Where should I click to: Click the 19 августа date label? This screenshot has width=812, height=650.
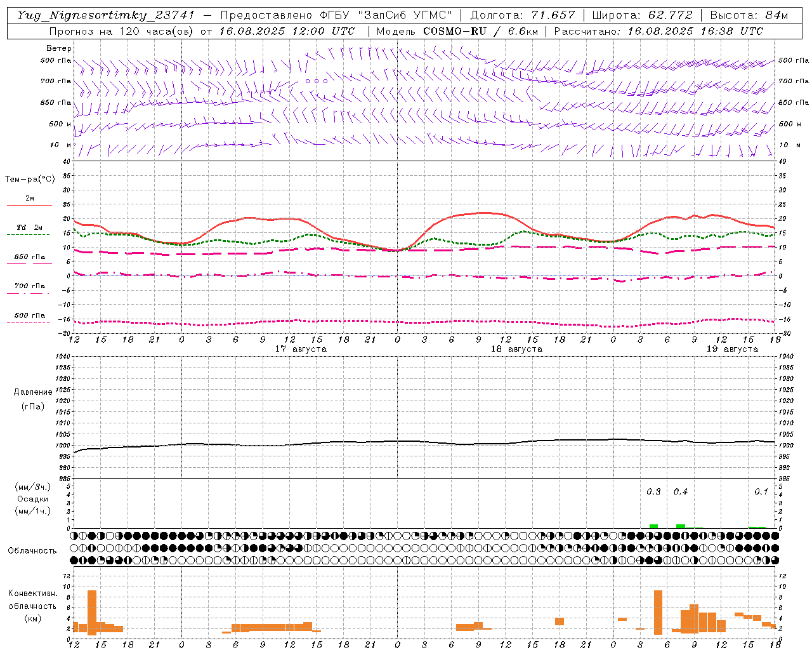pyautogui.click(x=732, y=349)
